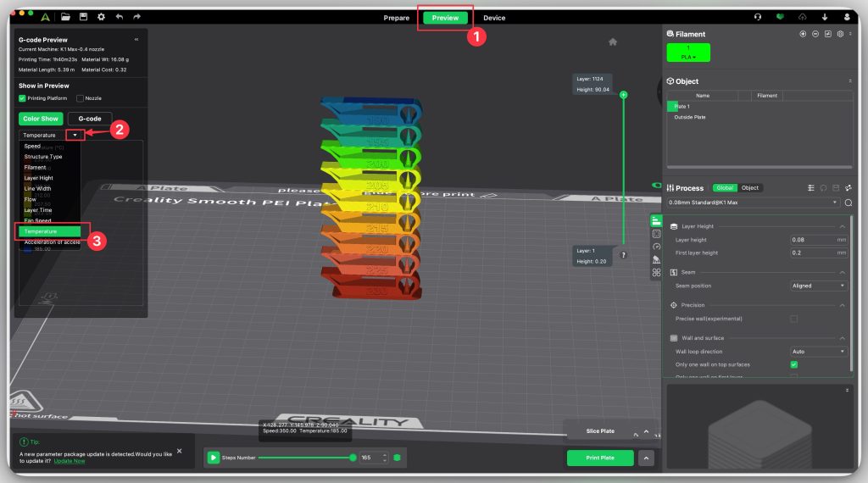The width and height of the screenshot is (868, 483).
Task: Expand the 0.08mm Standard process preset dropdown
Action: point(754,203)
